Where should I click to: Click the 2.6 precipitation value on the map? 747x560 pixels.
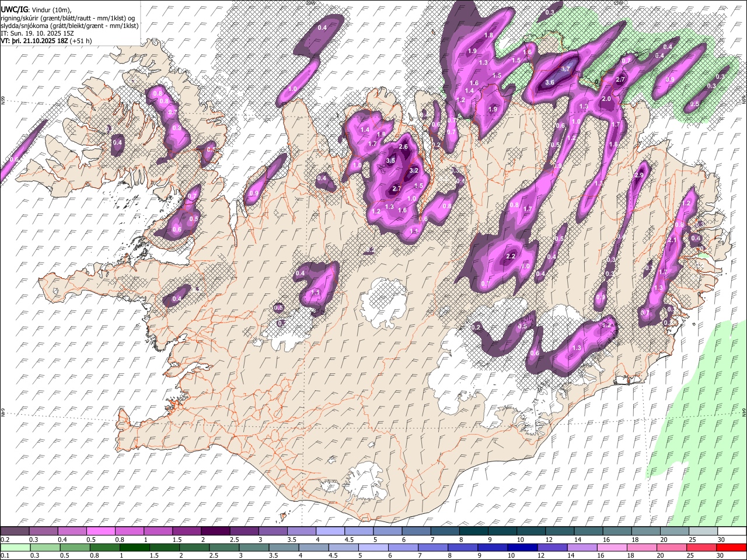point(403,146)
